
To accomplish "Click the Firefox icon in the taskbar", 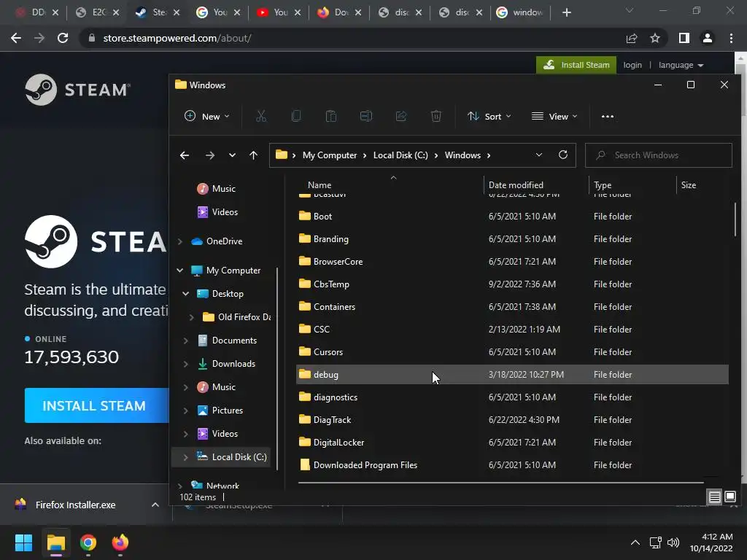I will pyautogui.click(x=120, y=542).
